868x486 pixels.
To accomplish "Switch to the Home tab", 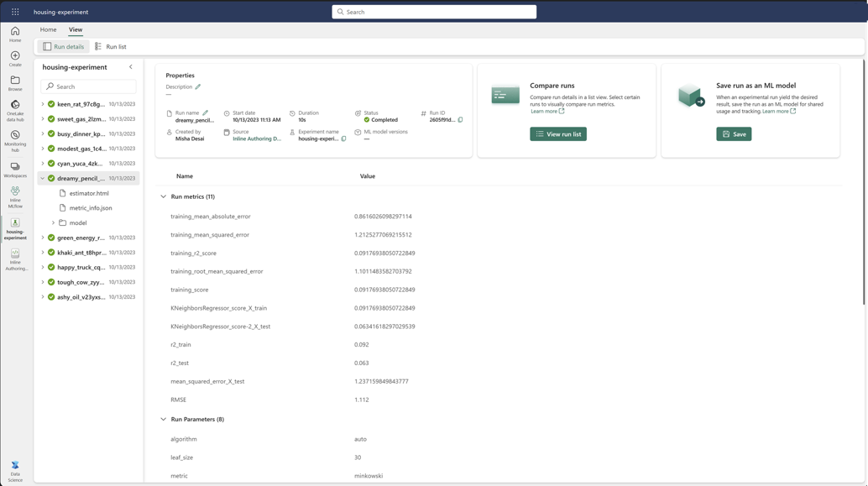I will pos(48,29).
